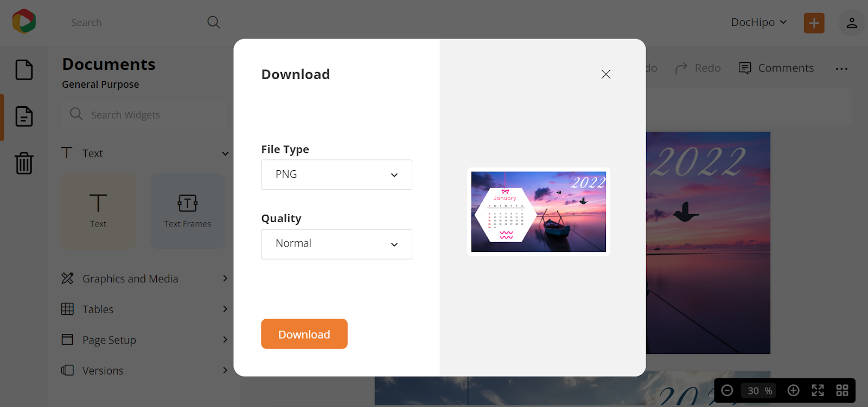Click the Redo arrow icon
The height and width of the screenshot is (407, 868).
tap(681, 68)
